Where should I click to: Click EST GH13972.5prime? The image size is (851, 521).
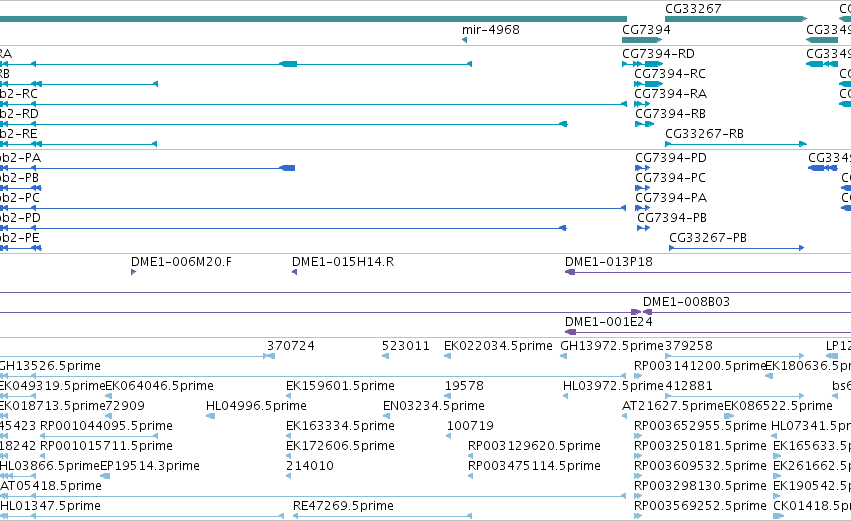[612, 346]
